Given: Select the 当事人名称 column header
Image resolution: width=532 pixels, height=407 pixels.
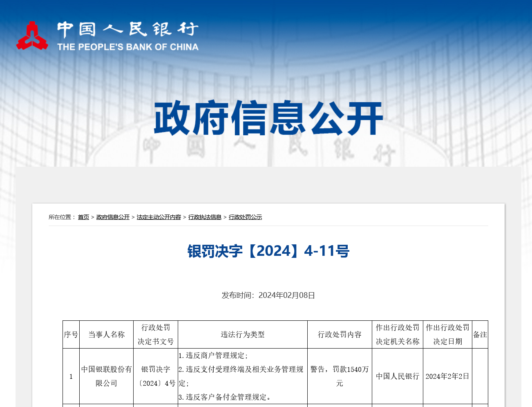Looking at the screenshot, I should [106, 335].
